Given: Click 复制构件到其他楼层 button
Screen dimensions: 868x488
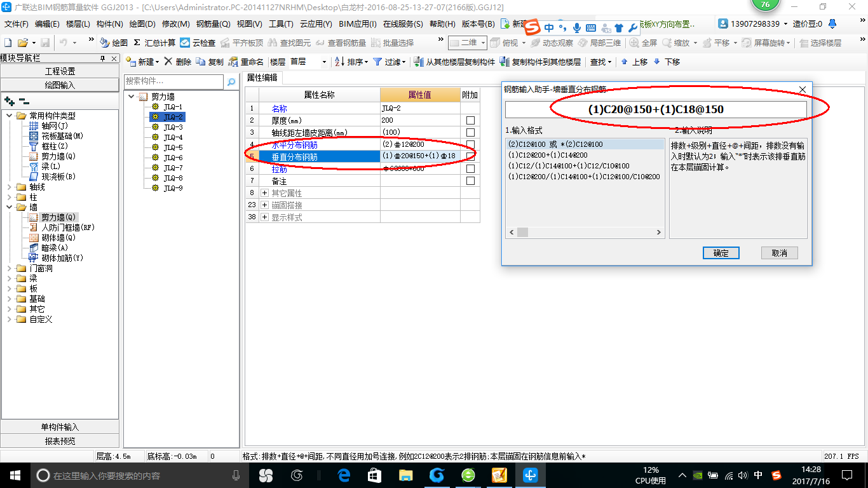Looking at the screenshot, I should coord(540,62).
